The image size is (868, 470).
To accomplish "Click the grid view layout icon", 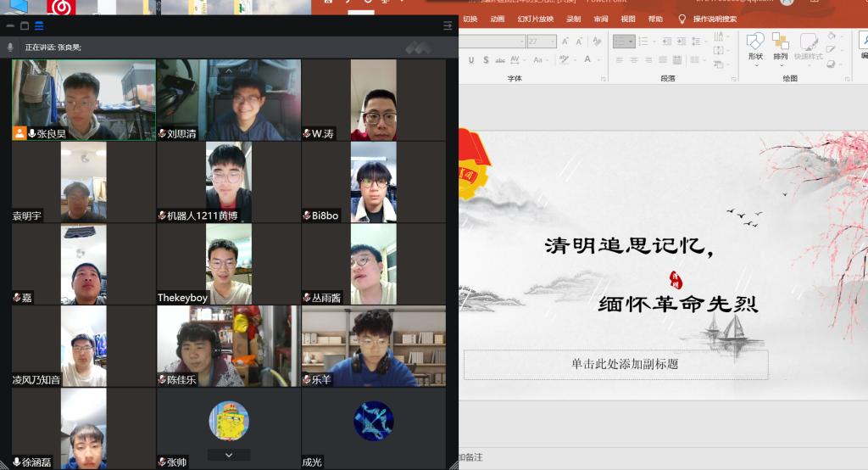I will tap(39, 26).
